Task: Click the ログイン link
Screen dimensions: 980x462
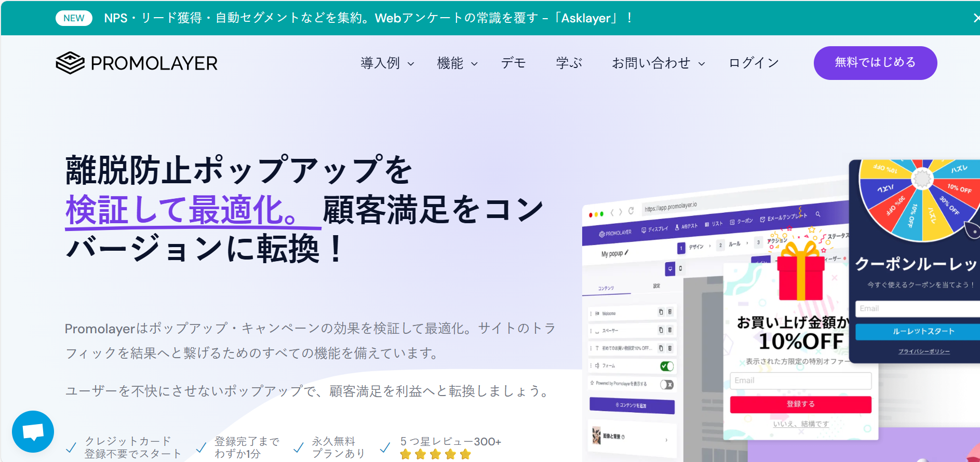Action: 754,63
